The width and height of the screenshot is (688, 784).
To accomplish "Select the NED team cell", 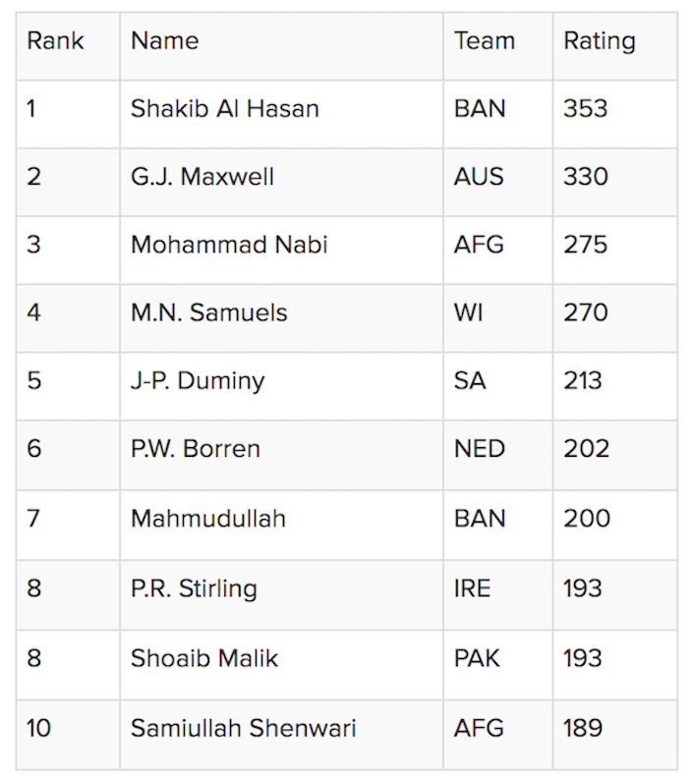I will [479, 449].
